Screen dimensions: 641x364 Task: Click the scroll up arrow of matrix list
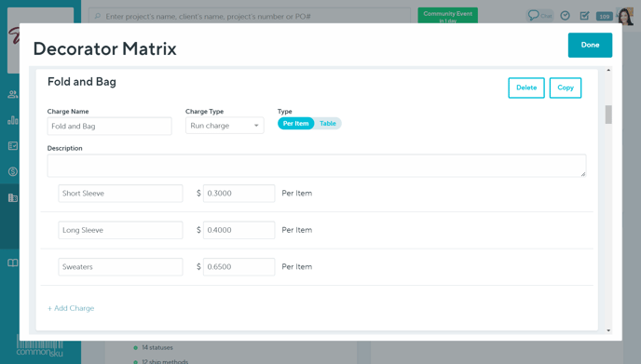pos(608,70)
